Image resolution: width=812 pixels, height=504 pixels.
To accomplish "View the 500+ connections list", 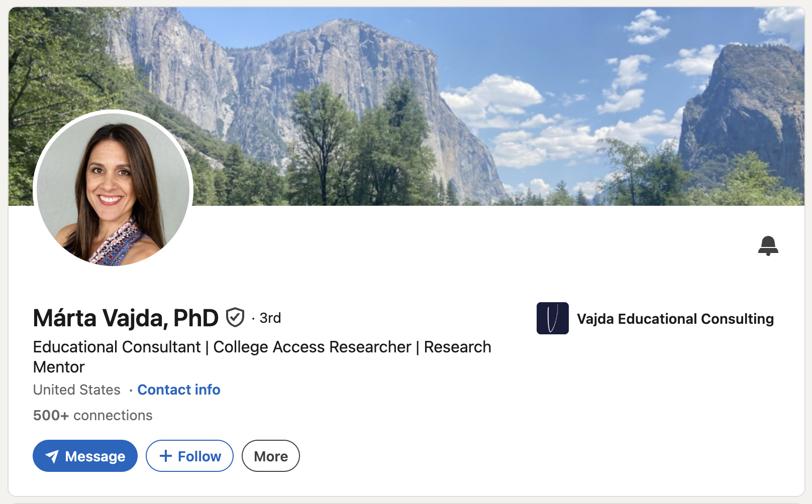I will pyautogui.click(x=92, y=415).
